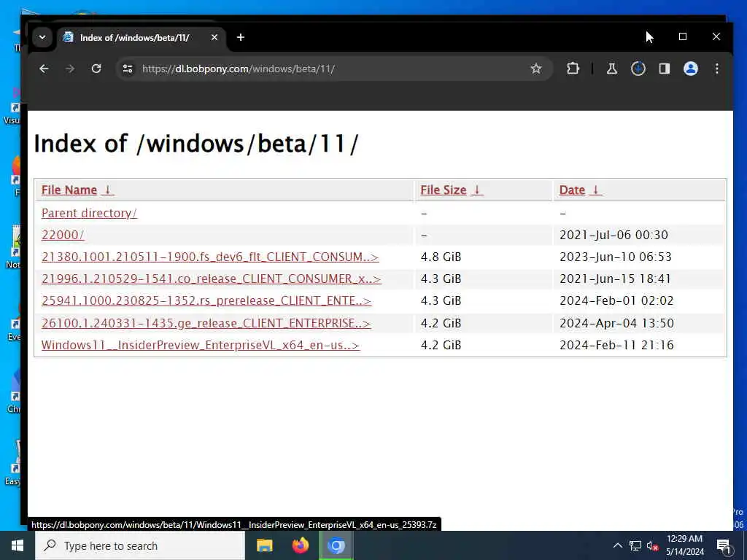
Task: Sort descending with File Size arrow
Action: pos(477,190)
